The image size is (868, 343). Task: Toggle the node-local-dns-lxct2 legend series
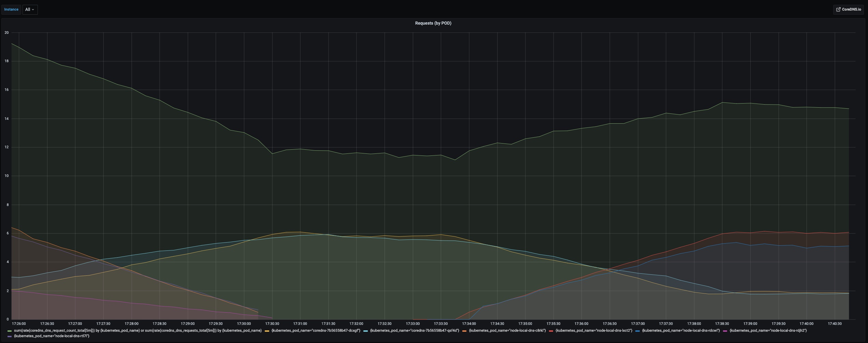coord(594,331)
